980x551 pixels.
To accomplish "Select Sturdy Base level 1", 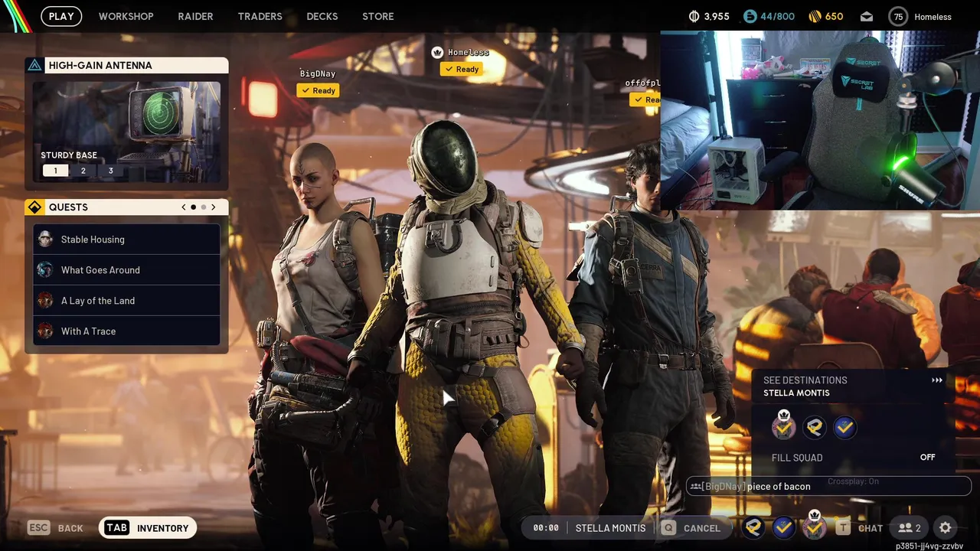I will [x=55, y=171].
